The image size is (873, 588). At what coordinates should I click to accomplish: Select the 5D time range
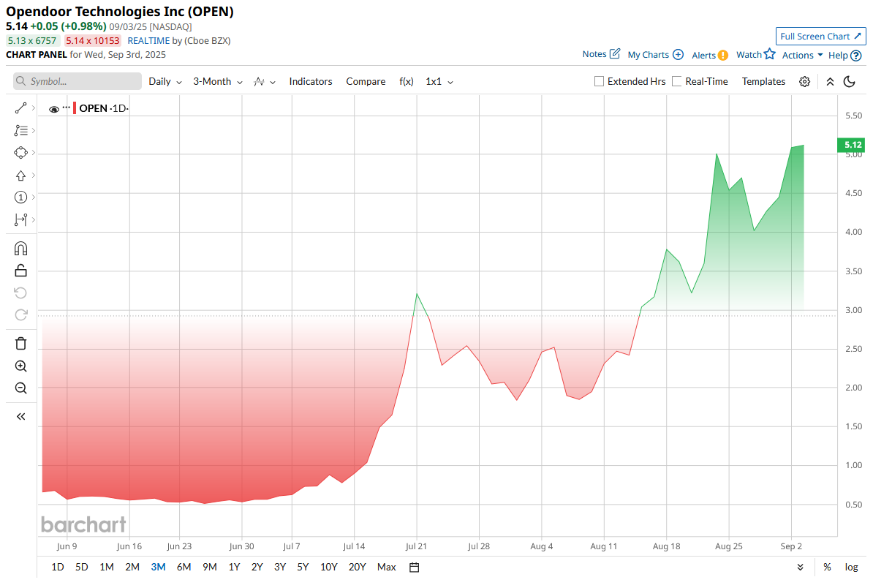(82, 567)
